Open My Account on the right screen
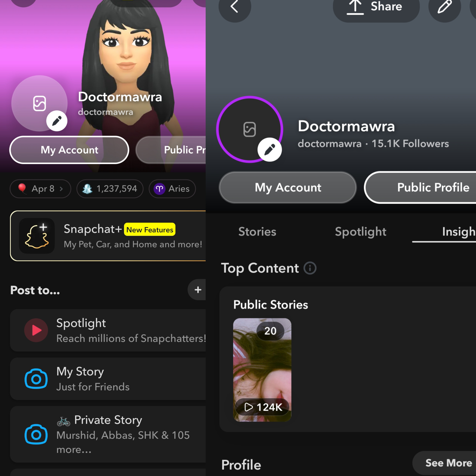This screenshot has height=476, width=476. point(288,187)
